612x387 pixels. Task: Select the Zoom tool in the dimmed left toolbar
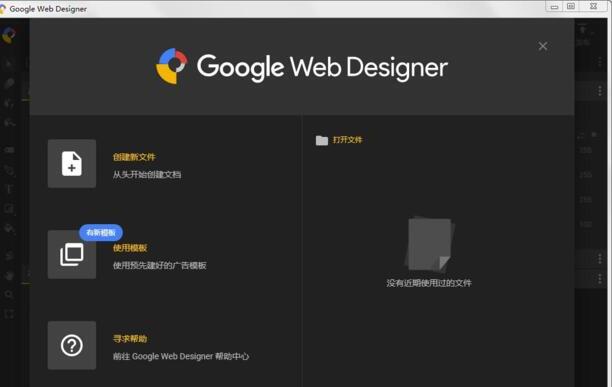coord(9,294)
